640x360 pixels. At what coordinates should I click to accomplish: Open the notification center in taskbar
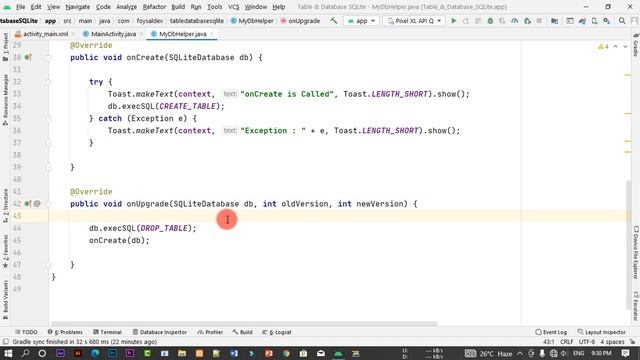click(625, 353)
